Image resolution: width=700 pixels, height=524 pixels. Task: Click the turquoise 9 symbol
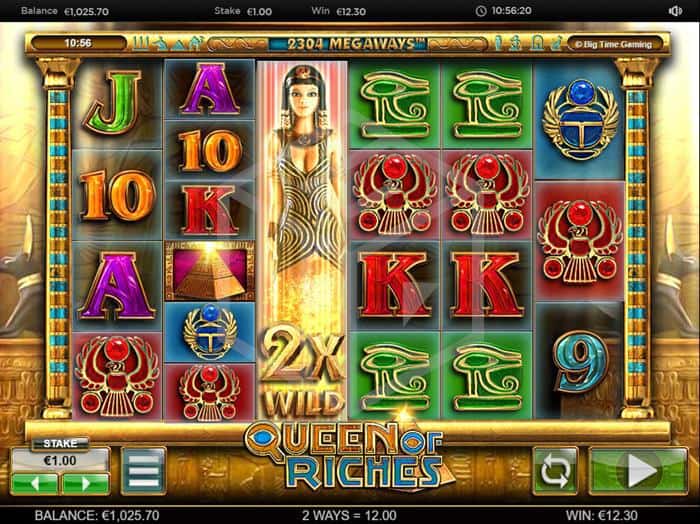(x=580, y=361)
